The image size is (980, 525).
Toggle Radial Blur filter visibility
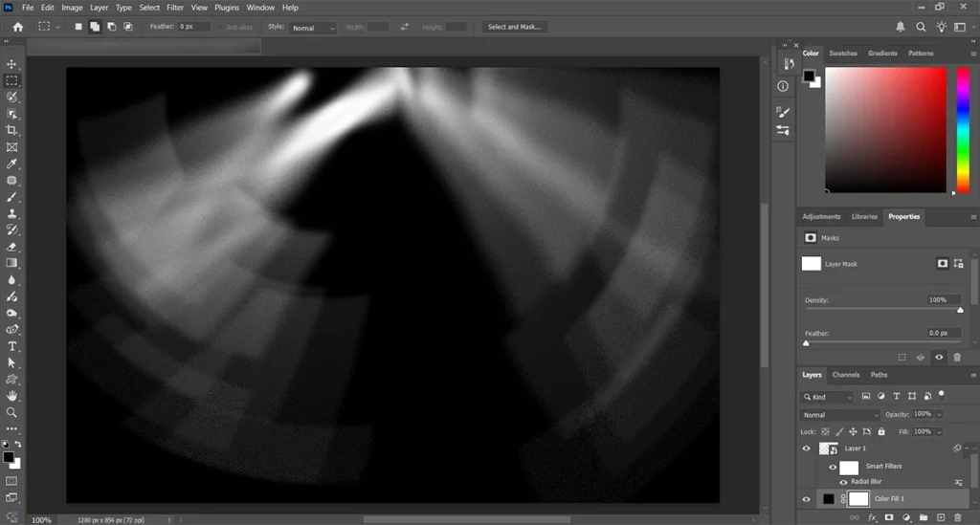coord(843,482)
